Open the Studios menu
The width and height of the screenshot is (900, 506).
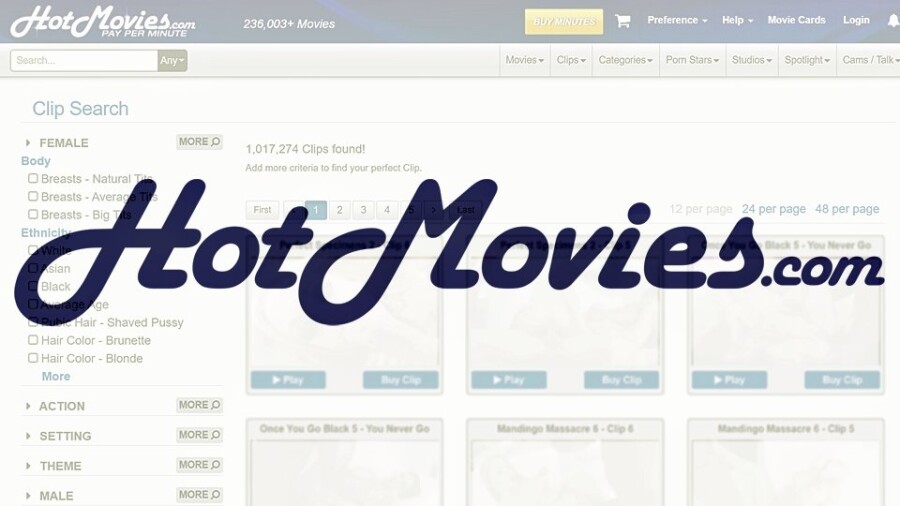pos(751,60)
